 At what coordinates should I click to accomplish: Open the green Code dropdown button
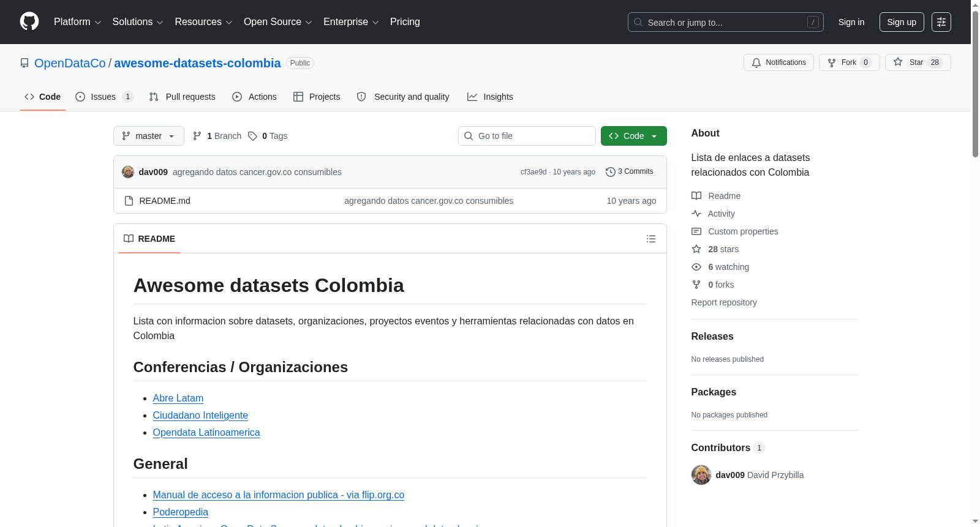pos(634,136)
